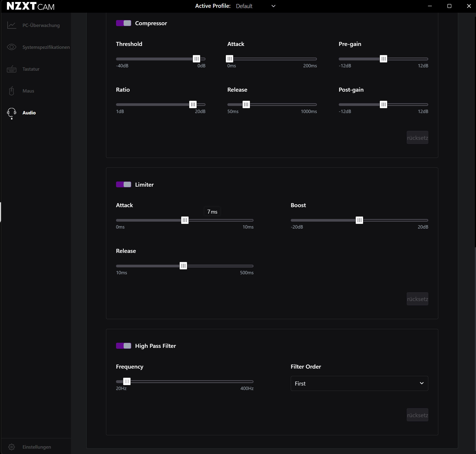
Task: Click the Active Profile chevron arrow
Action: (274, 6)
